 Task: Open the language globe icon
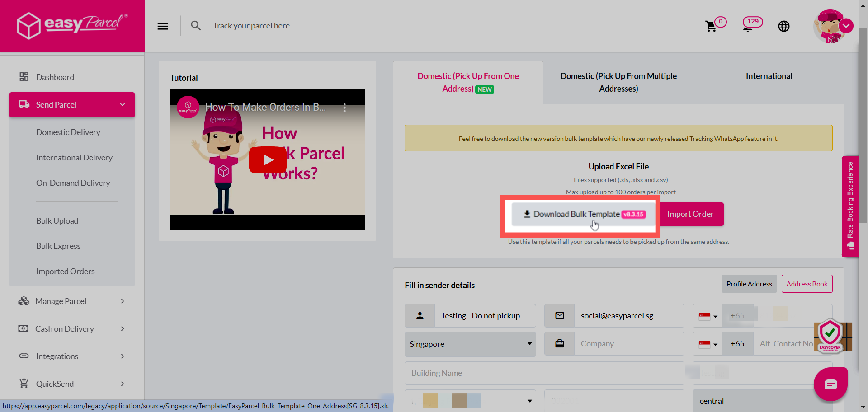tap(784, 26)
